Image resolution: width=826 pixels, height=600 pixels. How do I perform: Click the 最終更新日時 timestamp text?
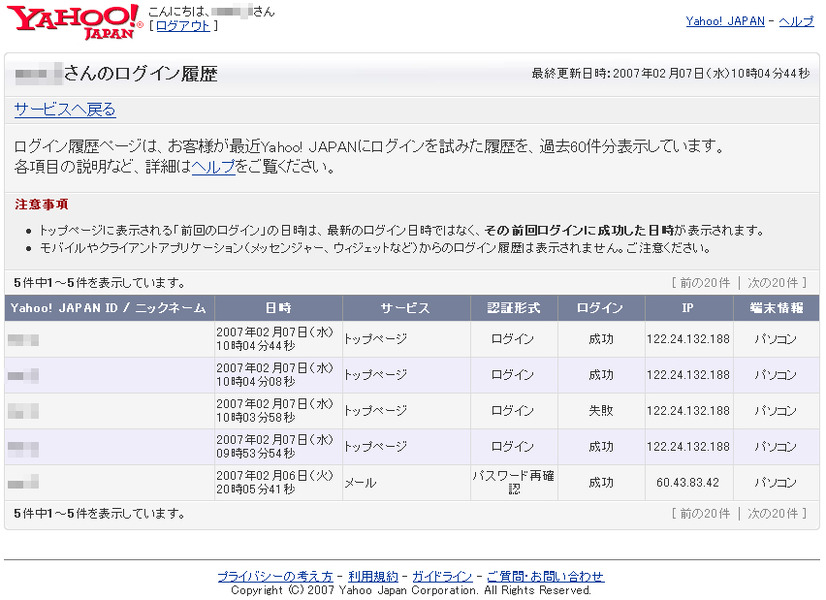pos(671,74)
